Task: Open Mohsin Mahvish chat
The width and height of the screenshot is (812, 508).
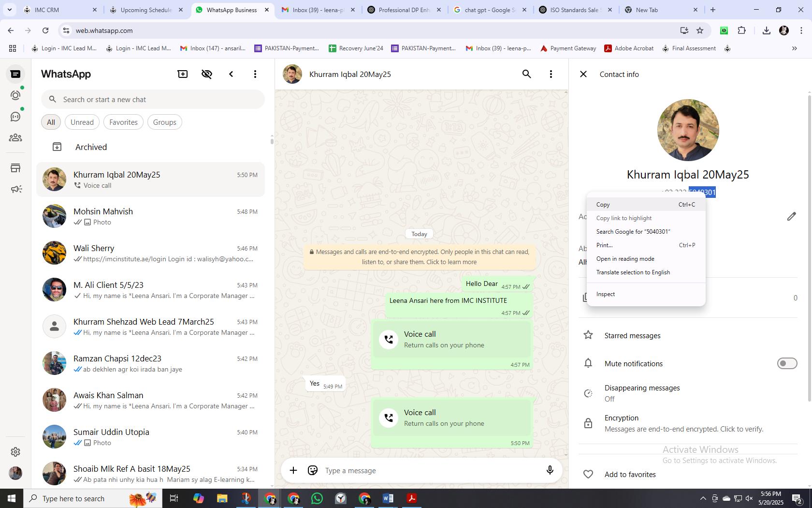Action: coord(150,216)
